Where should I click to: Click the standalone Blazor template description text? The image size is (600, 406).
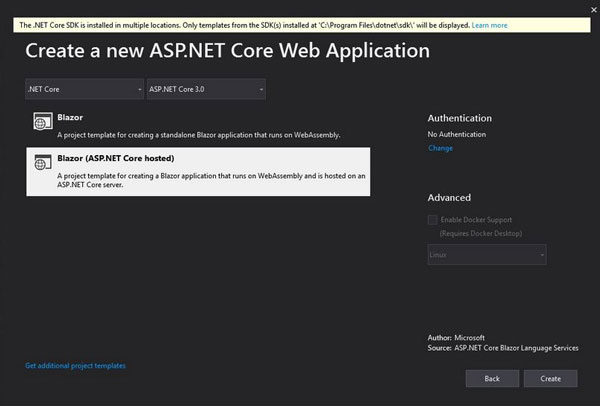[200, 134]
